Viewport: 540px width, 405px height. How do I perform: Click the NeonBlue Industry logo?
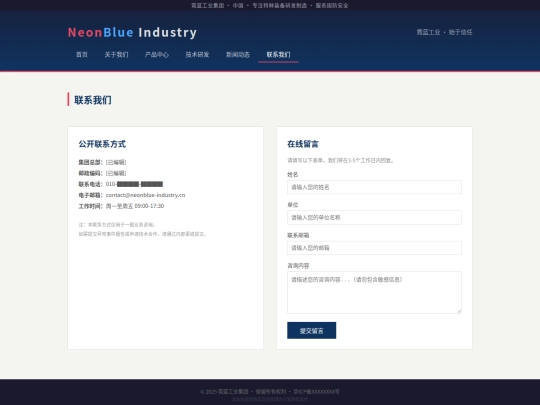(132, 32)
